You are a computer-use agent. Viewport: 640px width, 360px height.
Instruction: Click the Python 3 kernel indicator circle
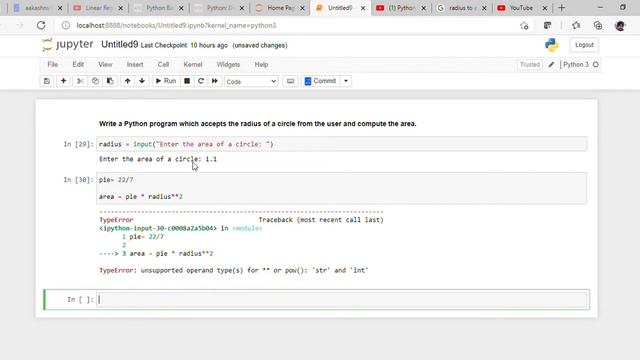coord(596,64)
